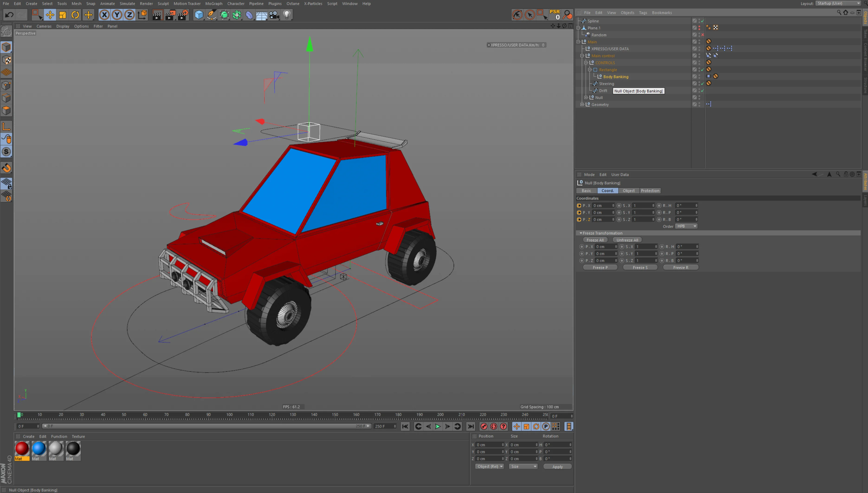Toggle the X axis lock button
This screenshot has height=493, width=868.
pyautogui.click(x=105, y=15)
